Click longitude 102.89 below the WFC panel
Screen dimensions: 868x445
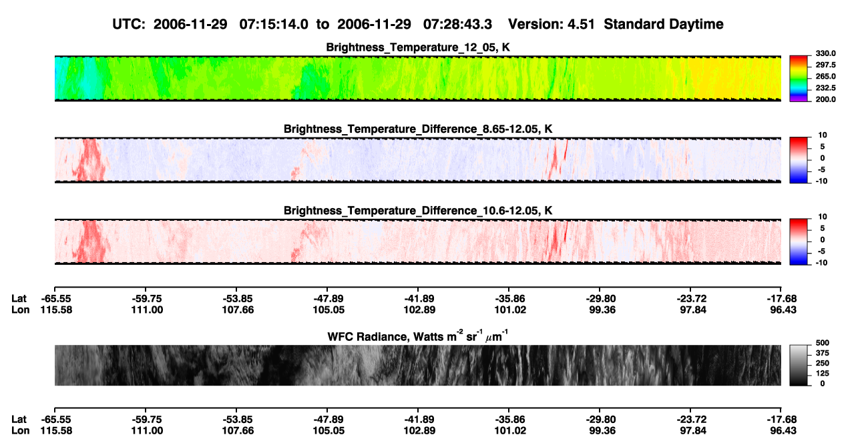418,430
